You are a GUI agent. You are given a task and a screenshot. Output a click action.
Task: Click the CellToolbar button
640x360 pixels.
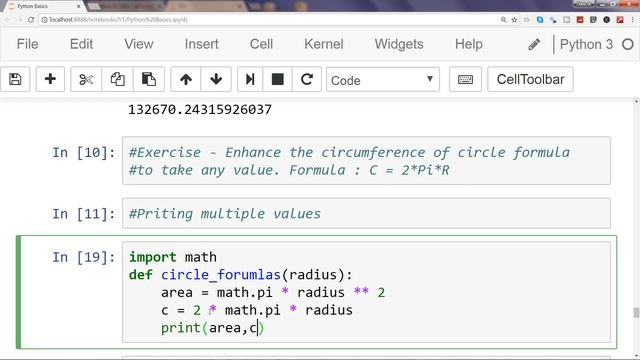tap(530, 79)
